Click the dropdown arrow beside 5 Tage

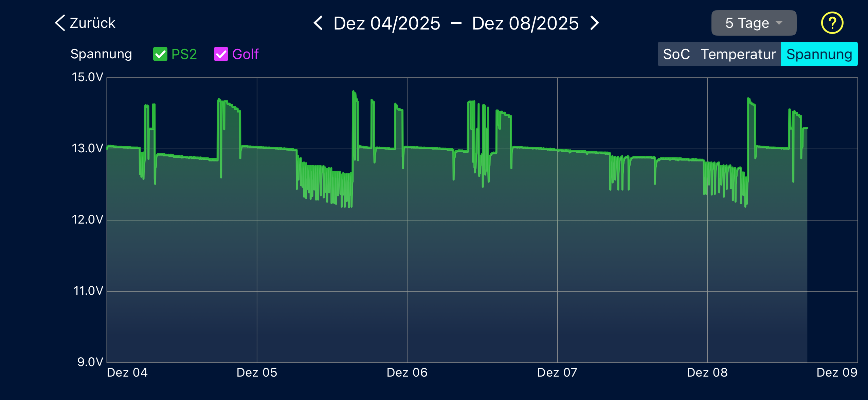(779, 23)
